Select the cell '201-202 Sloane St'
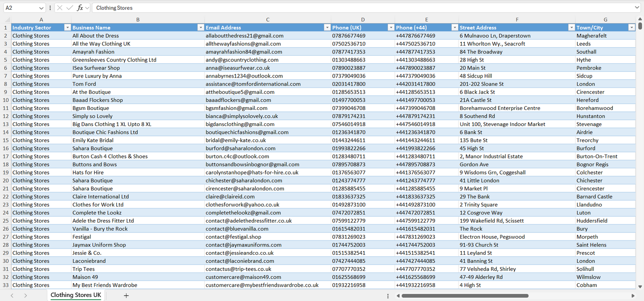The width and height of the screenshot is (644, 301). tap(517, 84)
